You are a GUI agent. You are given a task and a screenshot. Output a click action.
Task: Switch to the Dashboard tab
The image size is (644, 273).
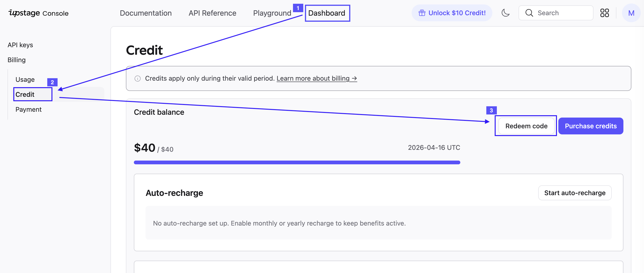(x=326, y=13)
